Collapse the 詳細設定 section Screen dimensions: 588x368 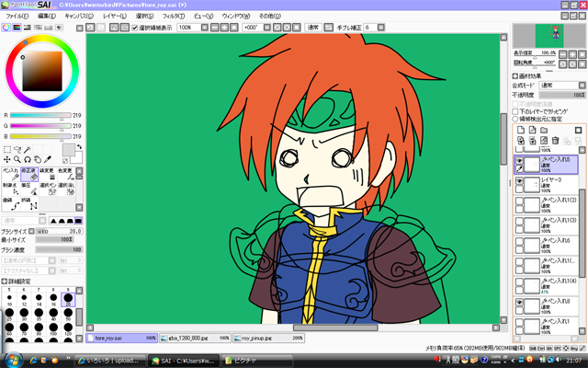(x=4, y=282)
